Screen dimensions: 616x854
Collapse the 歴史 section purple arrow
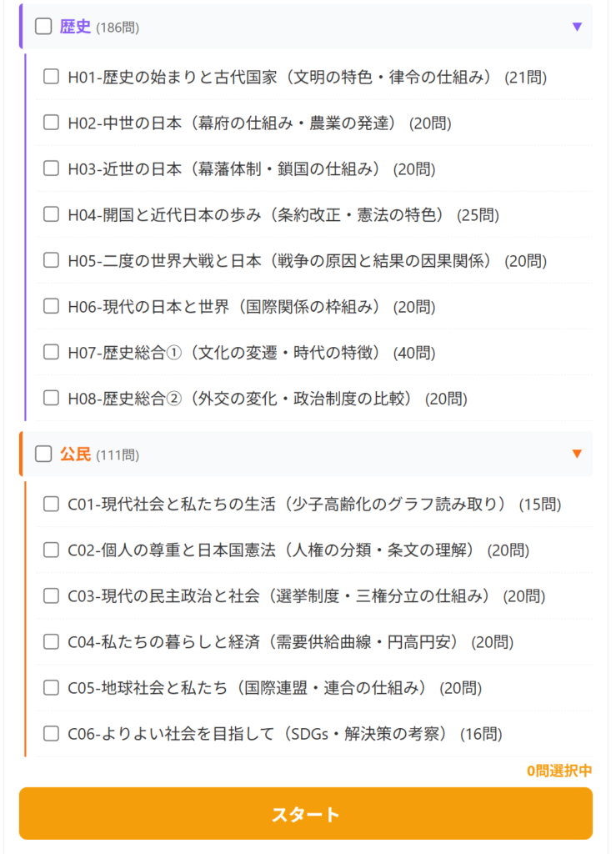coord(577,27)
